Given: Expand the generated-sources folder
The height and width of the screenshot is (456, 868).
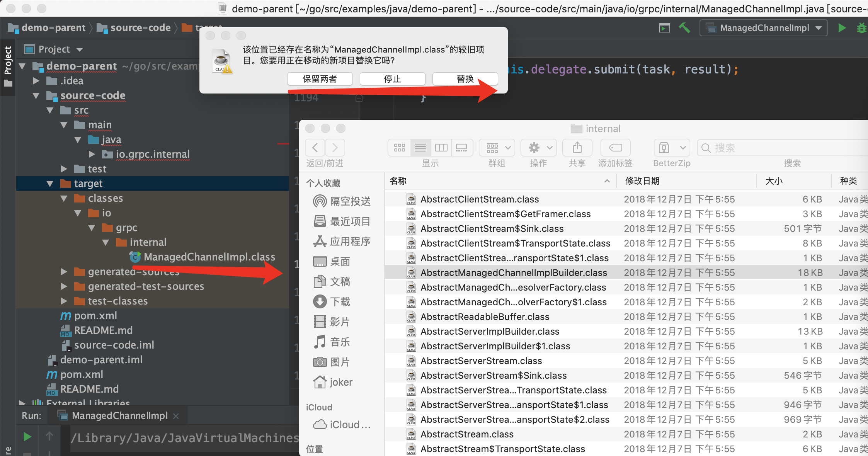Looking at the screenshot, I should click(64, 272).
